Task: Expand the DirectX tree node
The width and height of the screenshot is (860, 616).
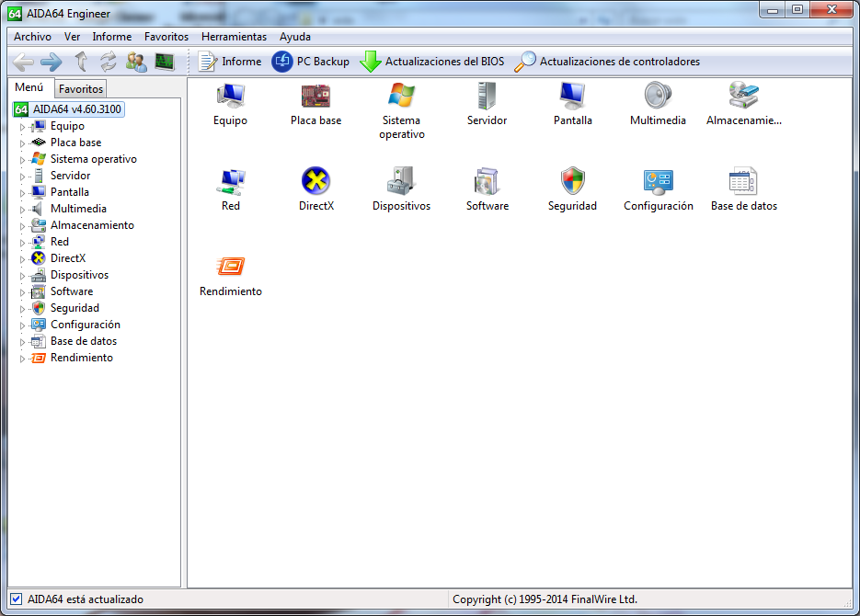Action: (x=22, y=259)
